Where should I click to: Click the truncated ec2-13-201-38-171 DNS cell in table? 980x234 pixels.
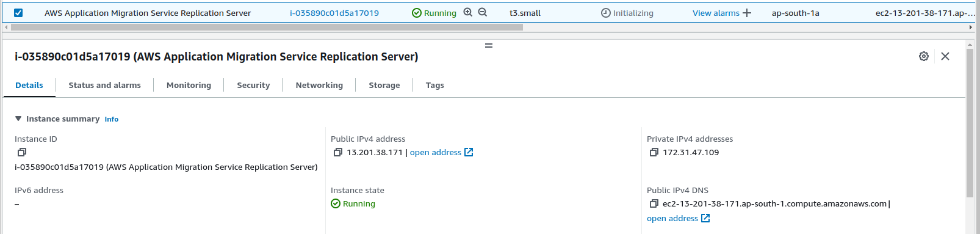coord(925,13)
